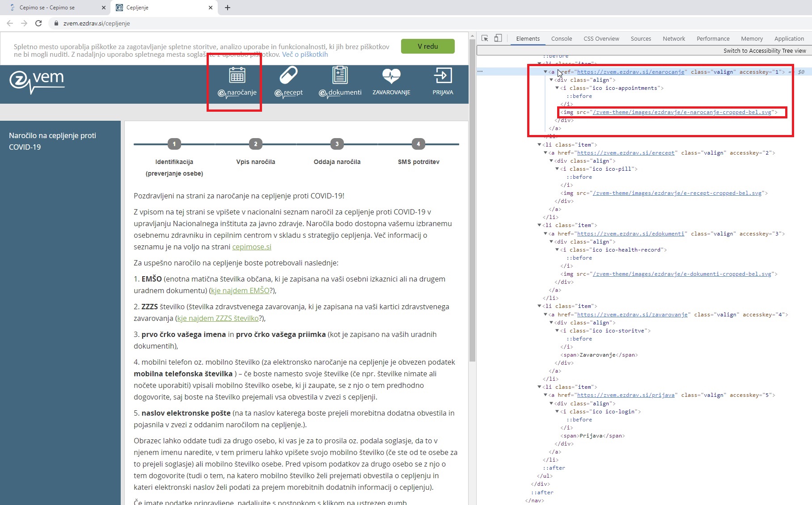Select the Elements tab
The width and height of the screenshot is (812, 505).
tap(528, 38)
